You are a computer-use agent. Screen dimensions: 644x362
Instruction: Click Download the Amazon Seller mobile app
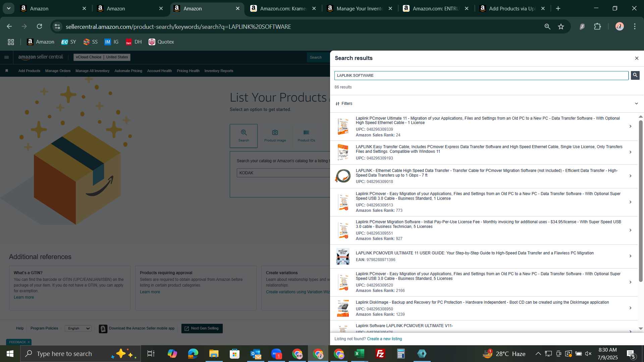point(137,328)
